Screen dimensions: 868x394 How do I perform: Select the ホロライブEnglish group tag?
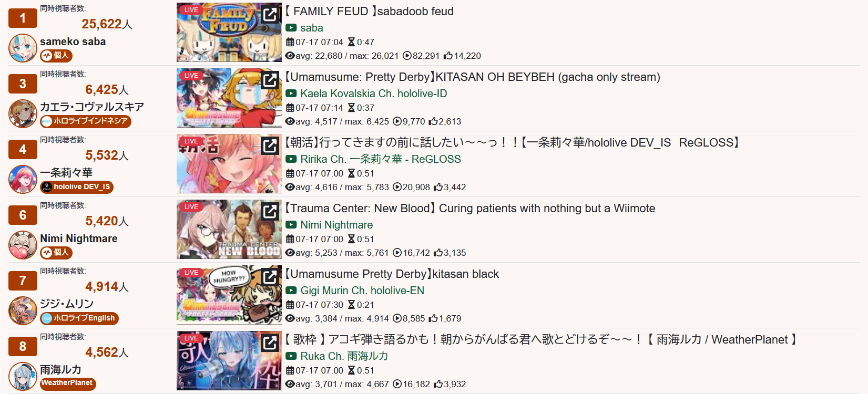coord(79,318)
